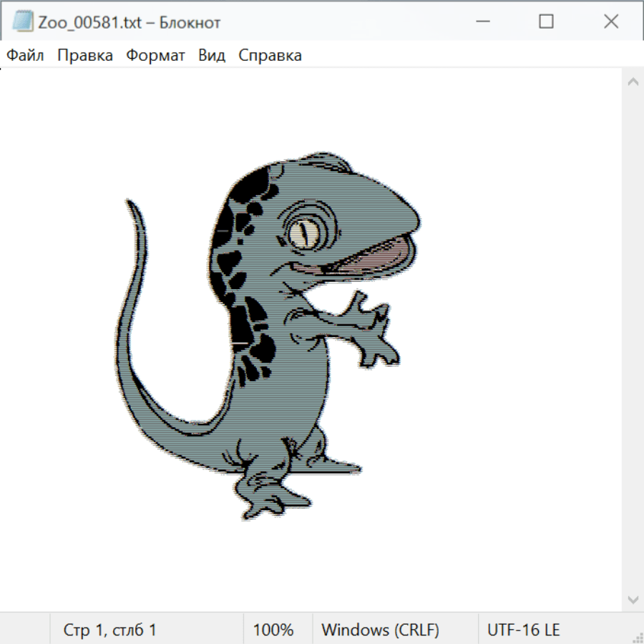Minimize the Notepad window
The height and width of the screenshot is (644, 644).
point(481,21)
